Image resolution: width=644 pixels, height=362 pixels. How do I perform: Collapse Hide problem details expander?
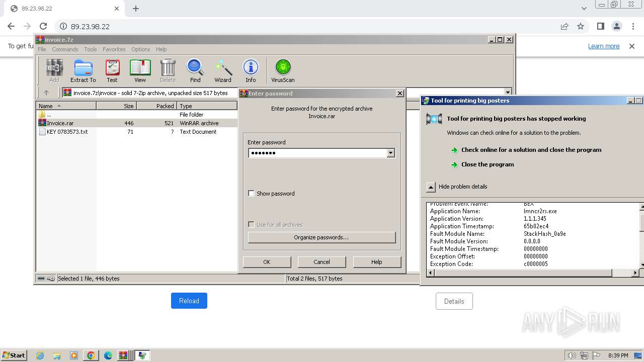(x=431, y=187)
